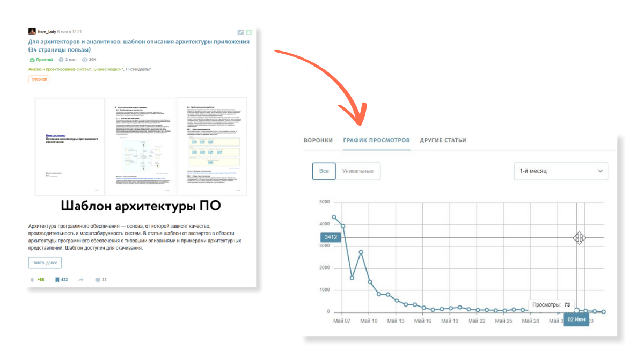This screenshot has height=364, width=644.
Task: Click the first peak data point on chart
Action: [x=334, y=217]
